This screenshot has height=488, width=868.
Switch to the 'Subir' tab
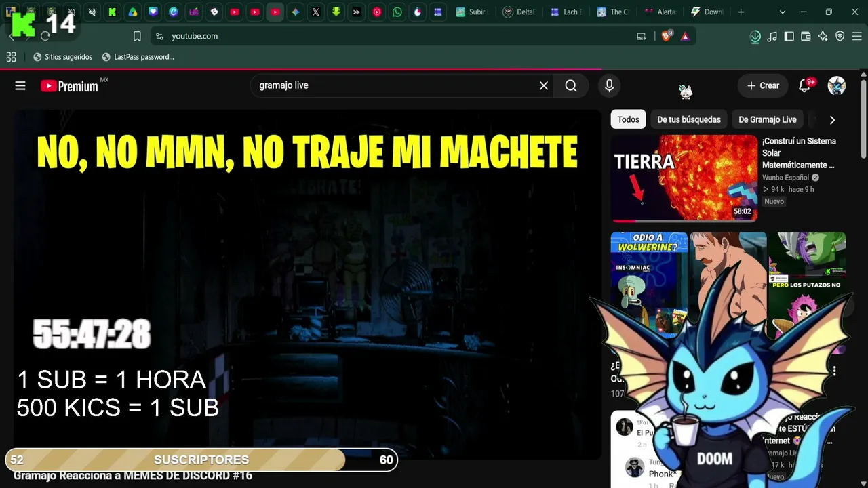pyautogui.click(x=472, y=12)
